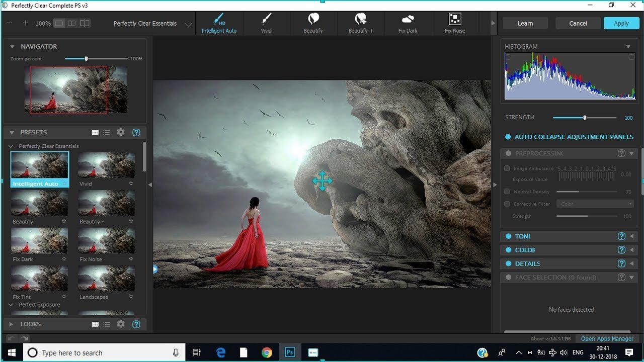Open help for the Presets panel
Image resolution: width=644 pixels, height=362 pixels.
[x=136, y=132]
